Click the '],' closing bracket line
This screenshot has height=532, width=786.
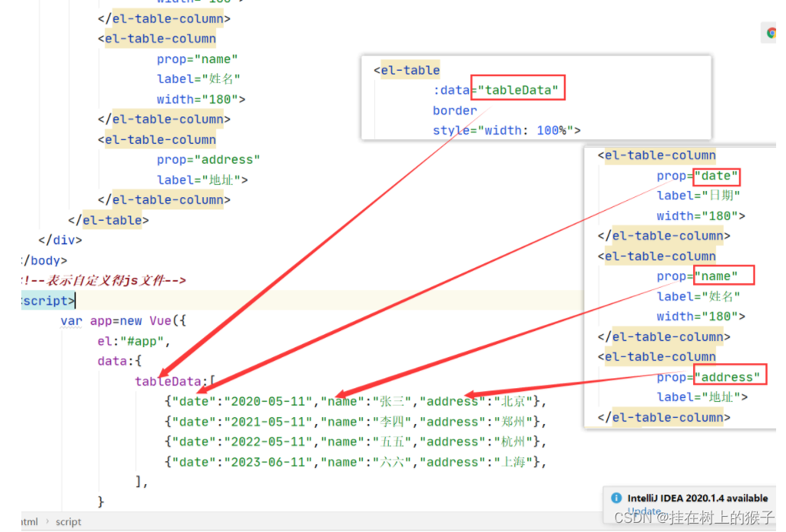[142, 482]
